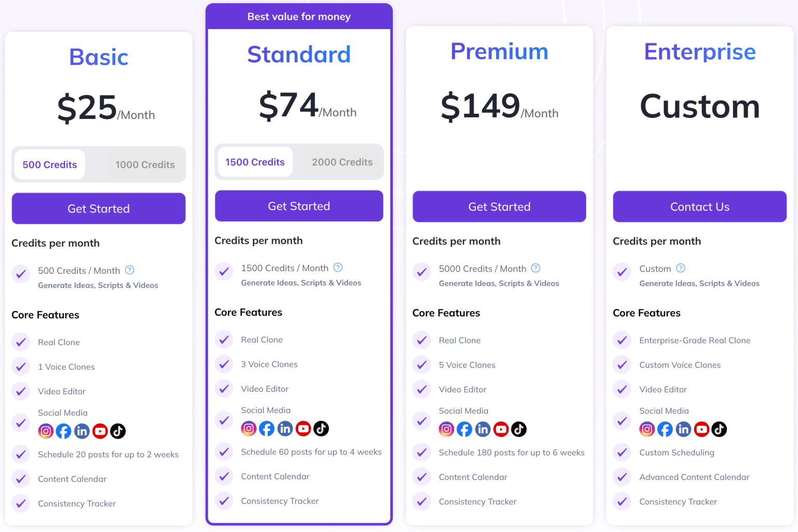Click Contact Us in Enterprise plan
798x532 pixels.
click(699, 207)
